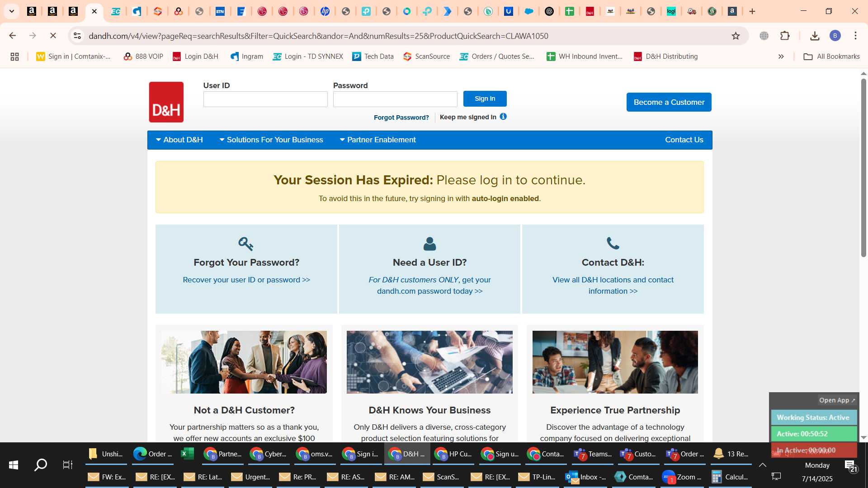Click the page vertical scrollbar thumb
The height and width of the screenshot is (488, 868).
863,167
